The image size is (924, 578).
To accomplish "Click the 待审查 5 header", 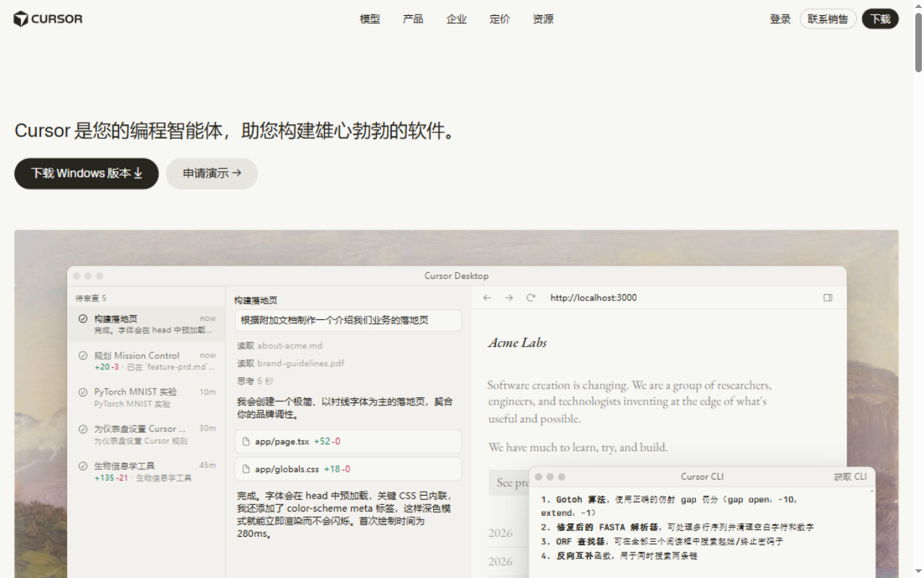I will [x=91, y=298].
